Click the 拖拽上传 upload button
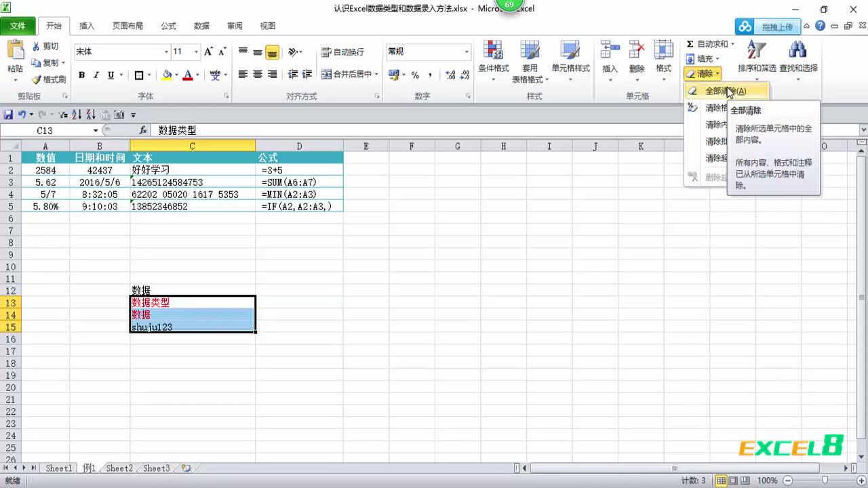Screen dimensions: 868x488 coord(768,26)
